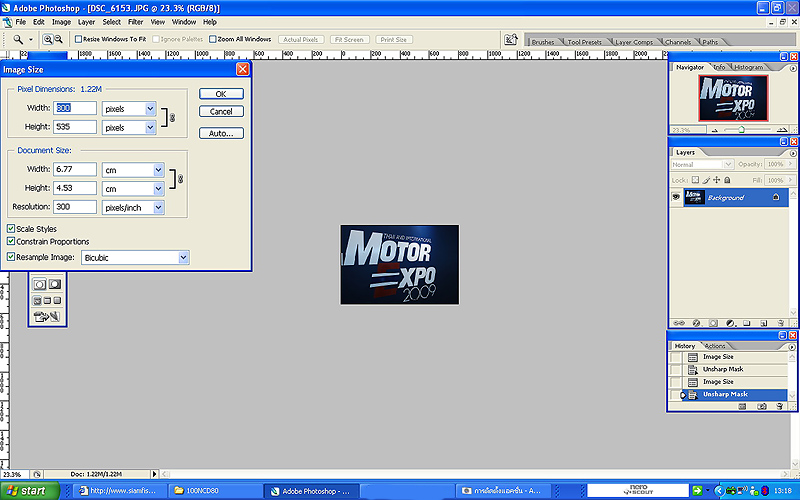Open document width cm dropdown
800x500 pixels.
point(158,170)
